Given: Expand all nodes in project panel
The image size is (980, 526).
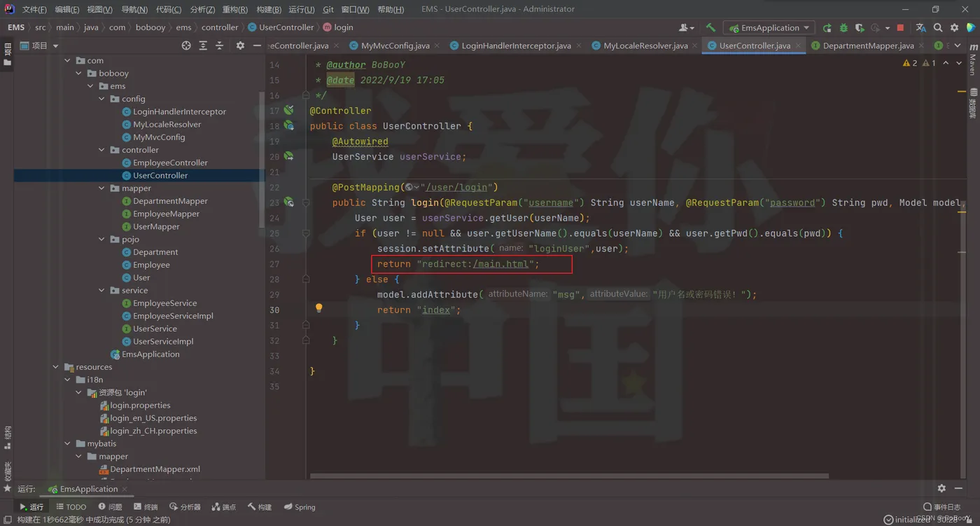Looking at the screenshot, I should 203,46.
